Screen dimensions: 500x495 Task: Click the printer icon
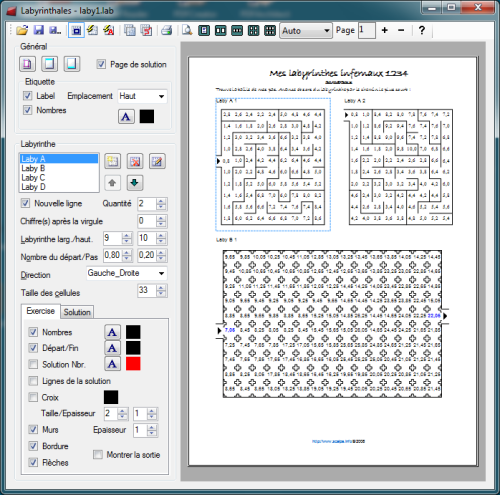[x=166, y=30]
